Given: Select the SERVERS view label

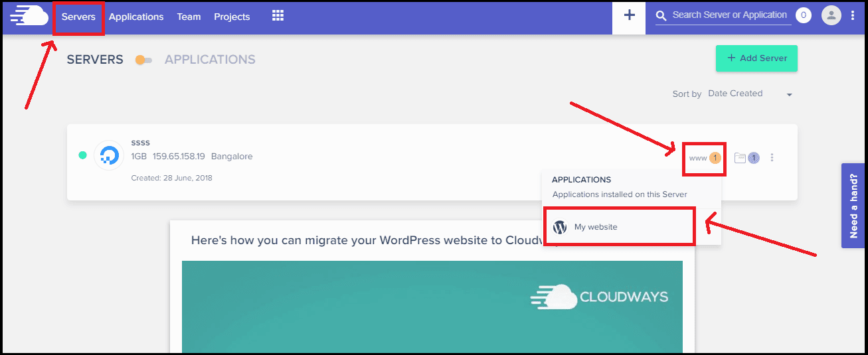Looking at the screenshot, I should [x=95, y=60].
